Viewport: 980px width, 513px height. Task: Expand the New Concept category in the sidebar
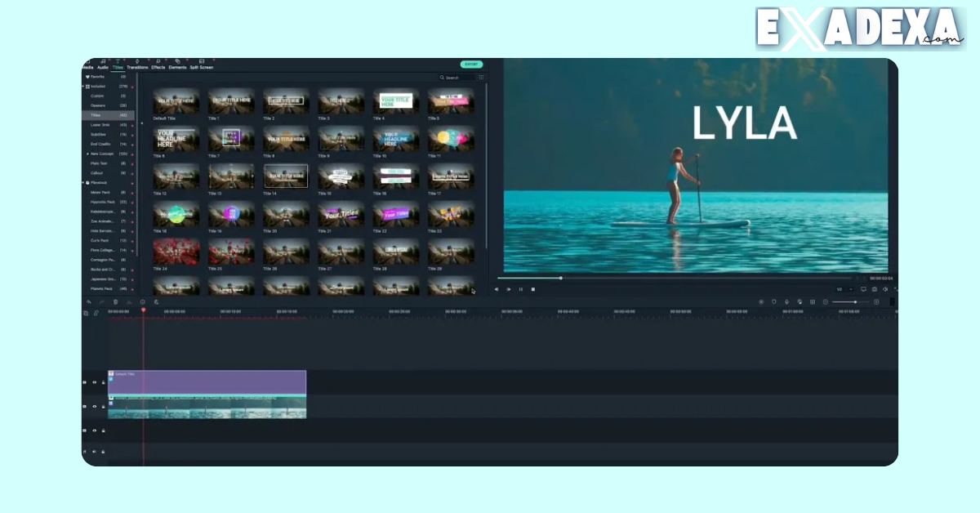coord(87,154)
